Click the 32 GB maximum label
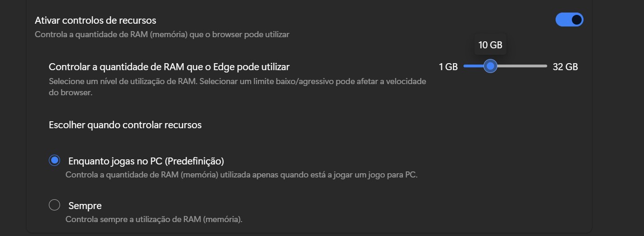 (x=565, y=67)
